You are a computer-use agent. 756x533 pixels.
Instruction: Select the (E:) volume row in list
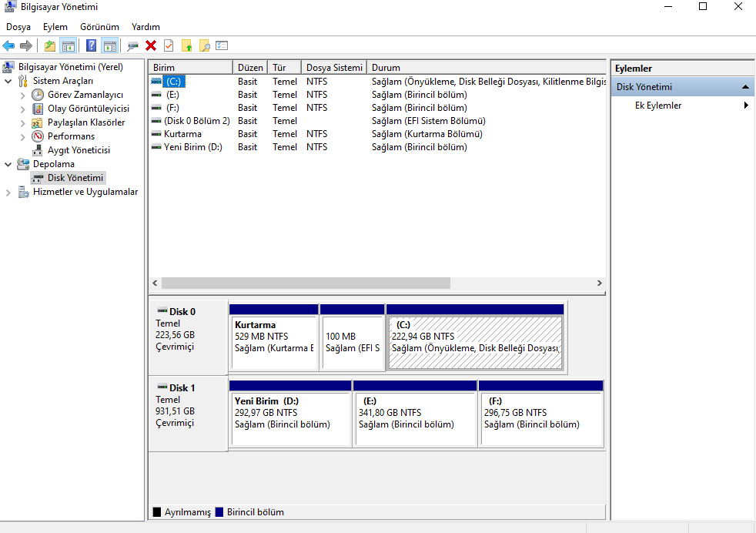click(377, 95)
